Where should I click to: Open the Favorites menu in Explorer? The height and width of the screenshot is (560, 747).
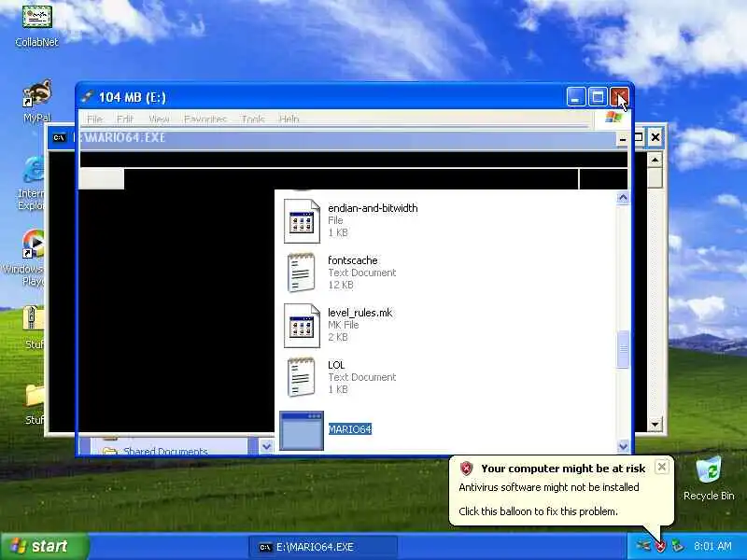tap(205, 119)
